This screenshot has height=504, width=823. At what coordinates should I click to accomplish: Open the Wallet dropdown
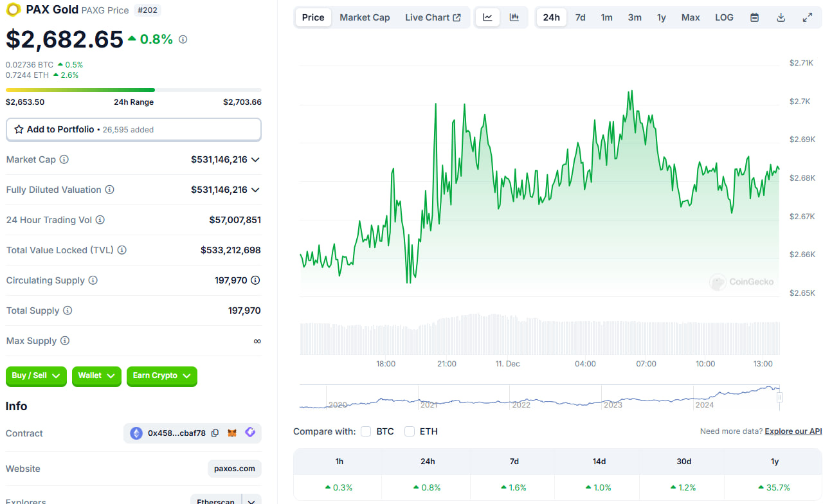[96, 375]
